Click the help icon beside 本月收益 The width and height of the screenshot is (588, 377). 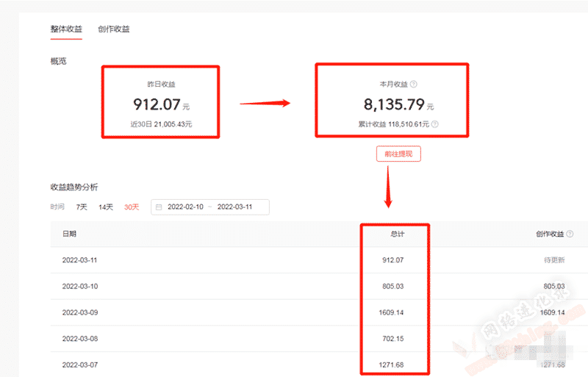click(x=413, y=84)
